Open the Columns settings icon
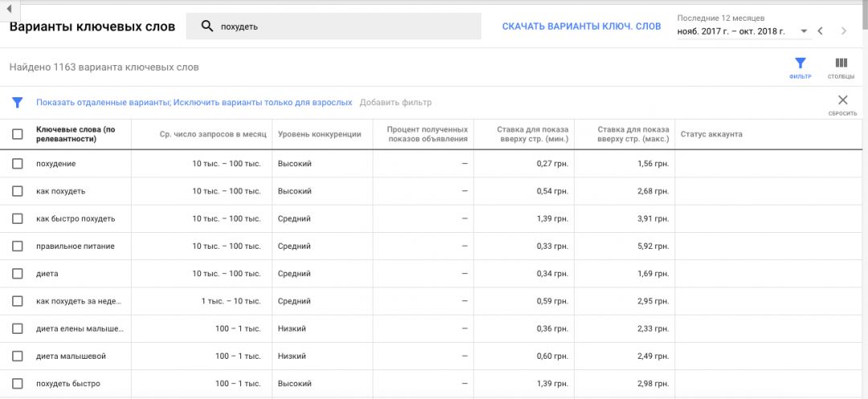 coord(841,63)
